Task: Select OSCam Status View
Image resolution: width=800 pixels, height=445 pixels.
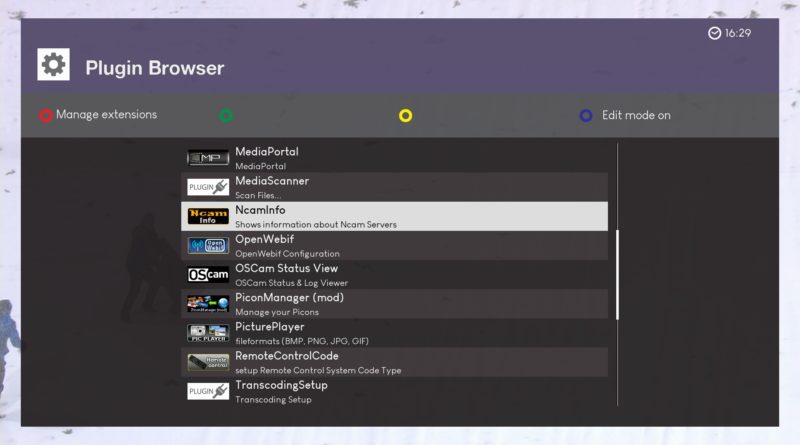Action: pyautogui.click(x=286, y=268)
